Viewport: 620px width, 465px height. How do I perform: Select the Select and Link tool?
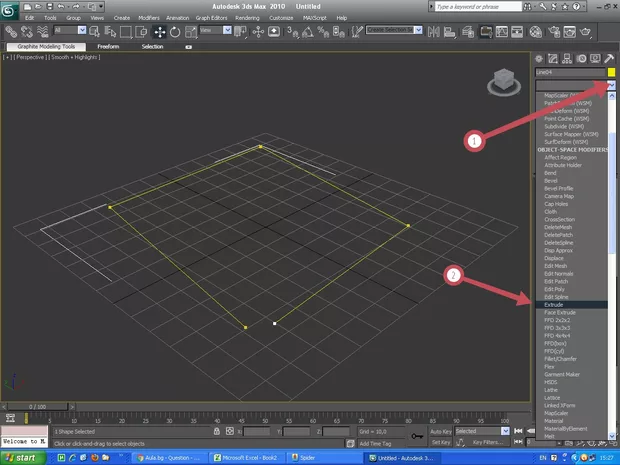pos(11,32)
